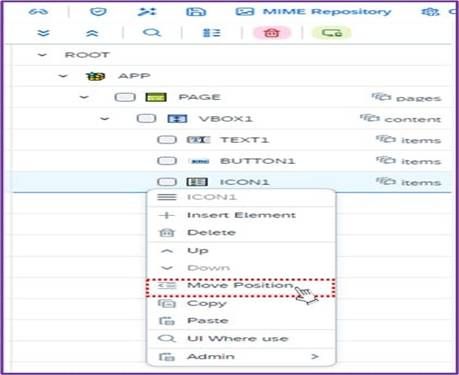Select the ROOT tree label
Screen dimensions: 459x375
(87, 55)
